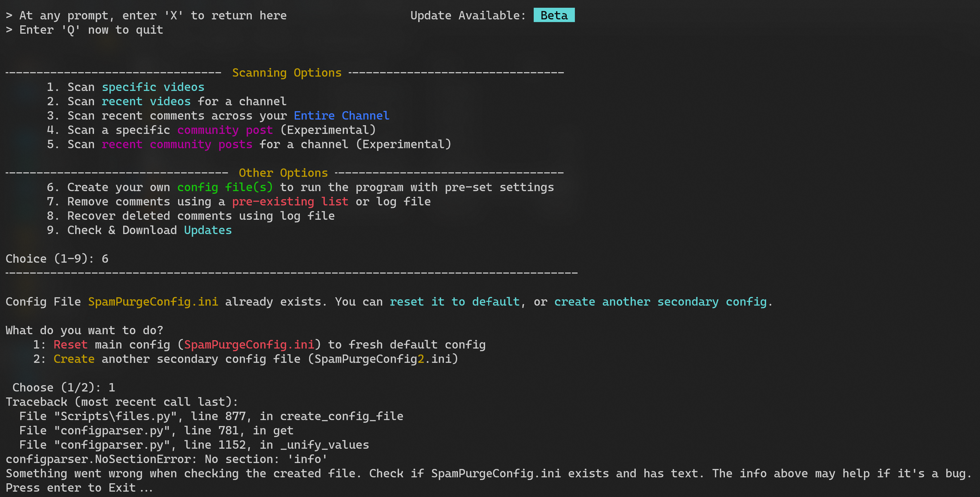Click "enter 'X' to return here" hint

tap(204, 16)
